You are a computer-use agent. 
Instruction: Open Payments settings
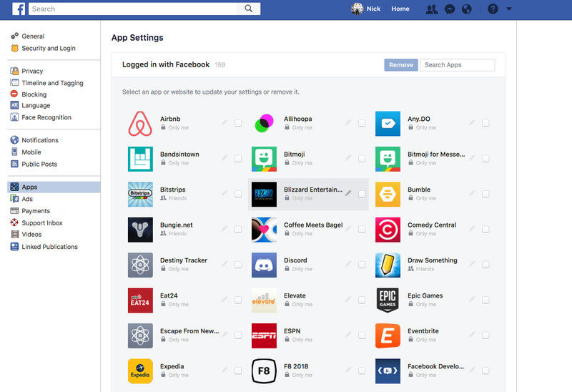[x=36, y=211]
